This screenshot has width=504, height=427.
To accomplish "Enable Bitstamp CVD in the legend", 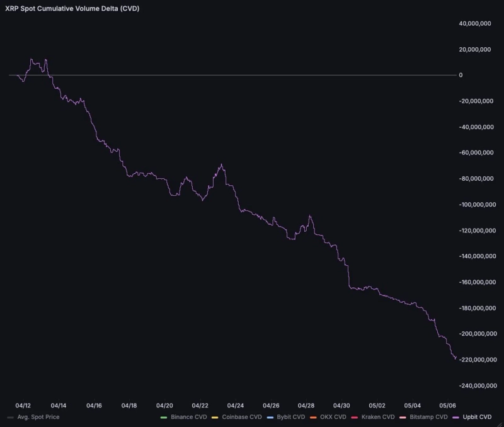I will [427, 417].
